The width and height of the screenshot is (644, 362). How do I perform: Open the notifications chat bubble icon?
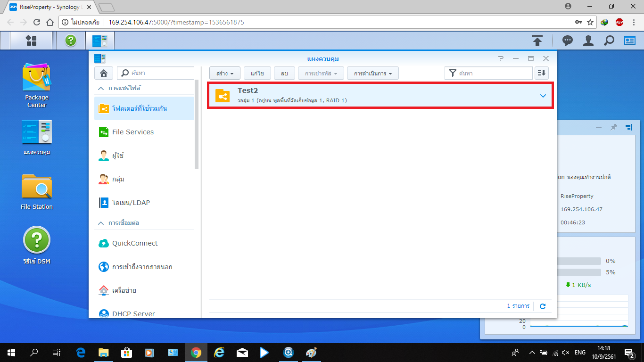tap(568, 41)
